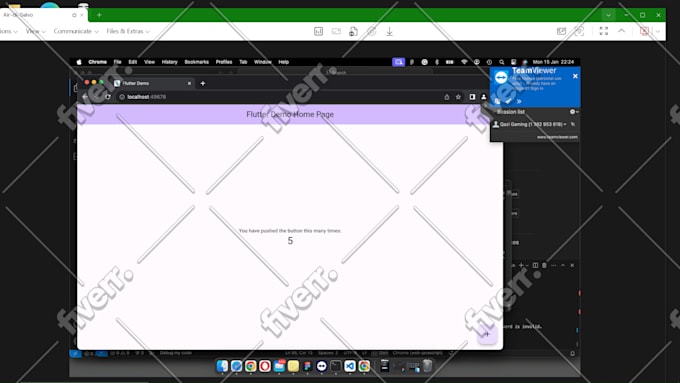Open the Edit menu

pos(133,62)
